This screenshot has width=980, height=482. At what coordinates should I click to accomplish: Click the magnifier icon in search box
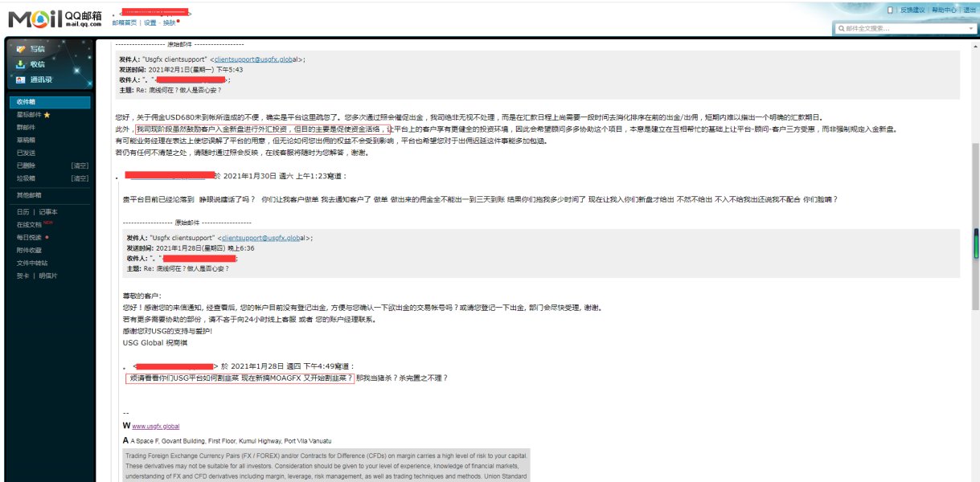pos(840,28)
